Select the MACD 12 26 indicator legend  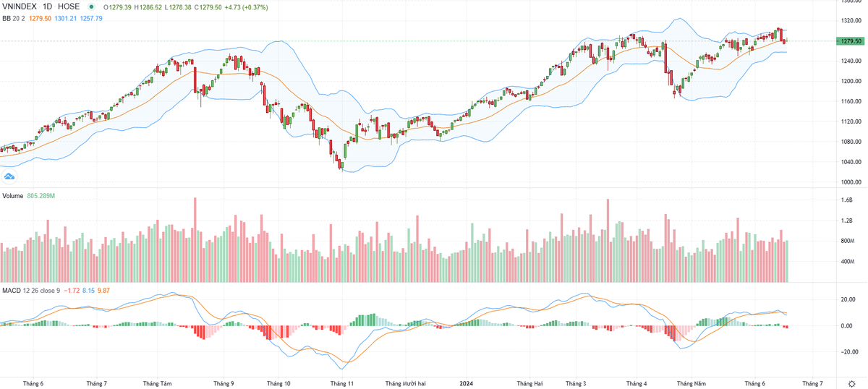22,291
